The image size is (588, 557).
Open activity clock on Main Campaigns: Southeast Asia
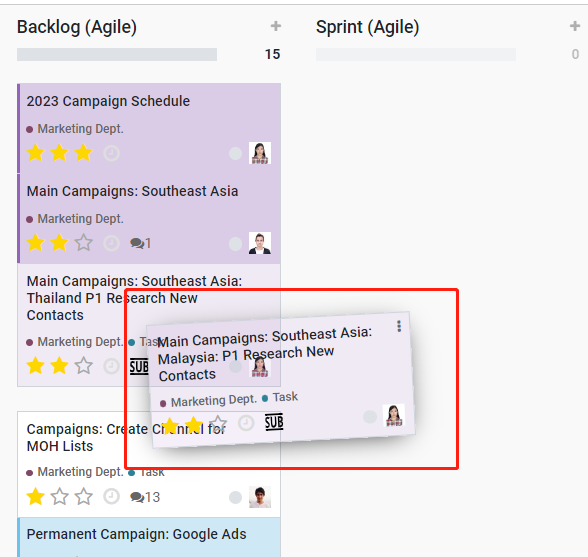click(111, 243)
